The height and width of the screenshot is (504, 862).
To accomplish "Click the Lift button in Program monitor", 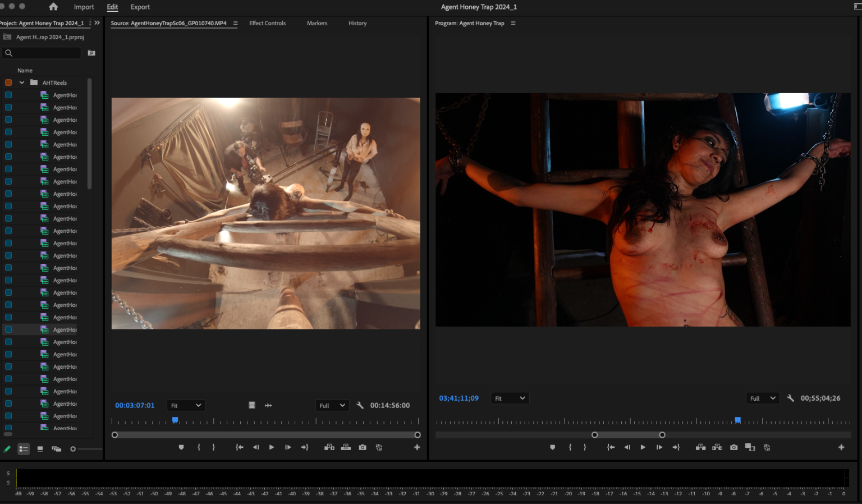I will [x=700, y=447].
